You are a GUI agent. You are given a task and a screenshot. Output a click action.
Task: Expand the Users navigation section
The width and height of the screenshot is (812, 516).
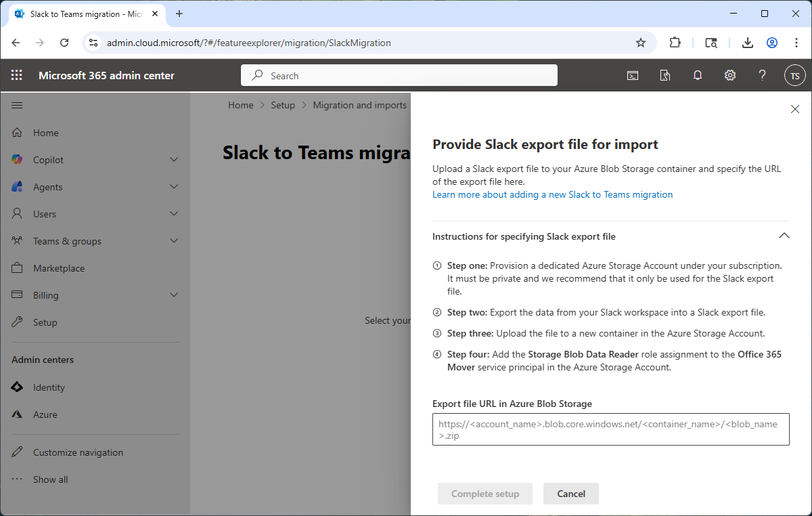[x=174, y=213]
